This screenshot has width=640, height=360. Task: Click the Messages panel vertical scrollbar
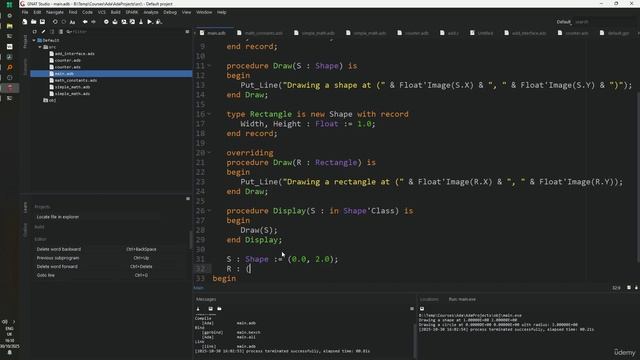[415, 342]
